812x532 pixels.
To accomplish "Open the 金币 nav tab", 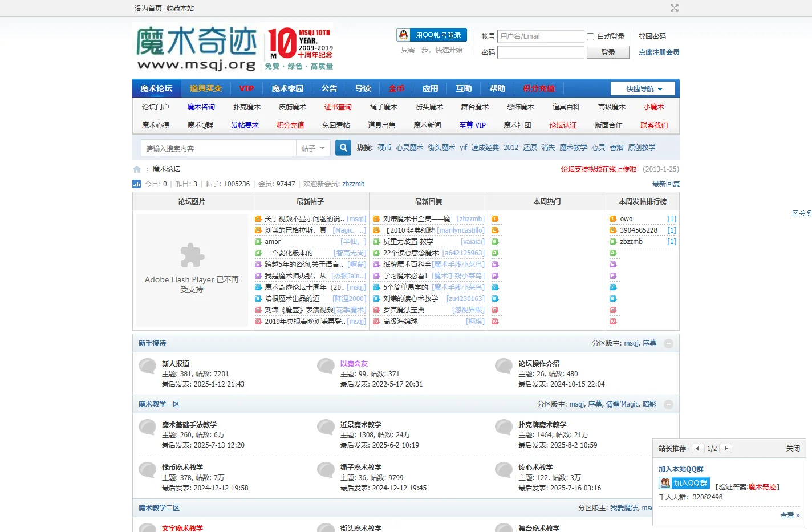I will [x=396, y=88].
